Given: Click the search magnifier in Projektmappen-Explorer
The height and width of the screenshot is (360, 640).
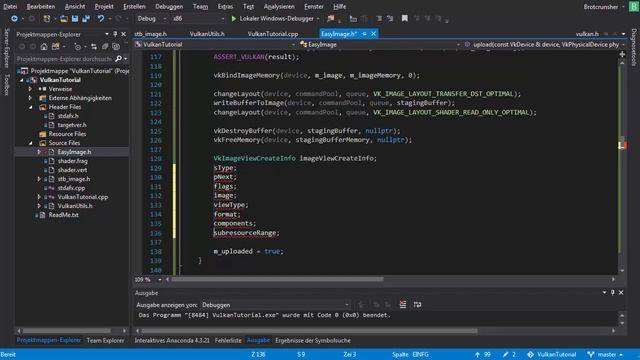Looking at the screenshot, I should [x=118, y=59].
